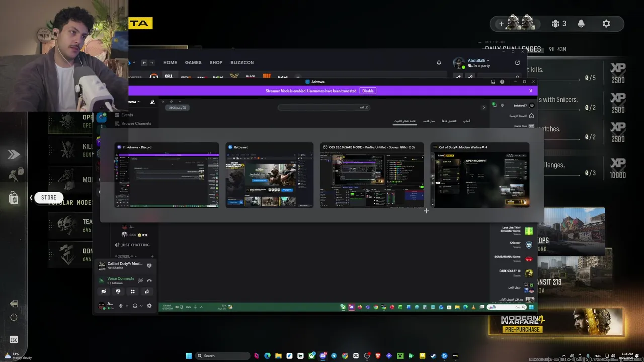
Task: Open the GAMES tab in Battle.net
Action: coord(193,63)
